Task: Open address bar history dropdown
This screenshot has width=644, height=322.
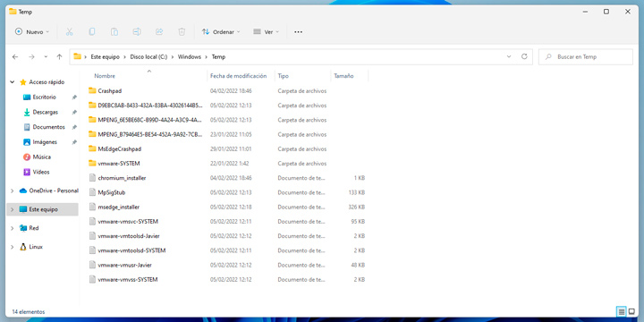Action: click(509, 56)
